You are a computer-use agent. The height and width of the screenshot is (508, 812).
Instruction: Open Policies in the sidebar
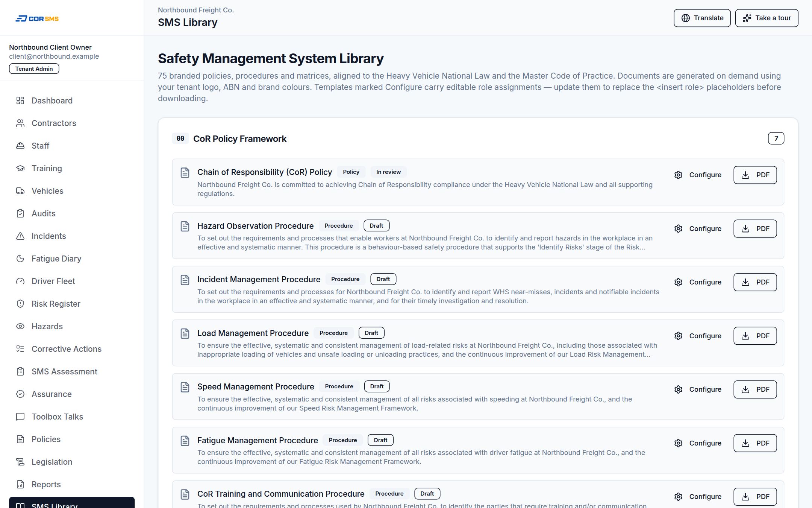click(72, 439)
